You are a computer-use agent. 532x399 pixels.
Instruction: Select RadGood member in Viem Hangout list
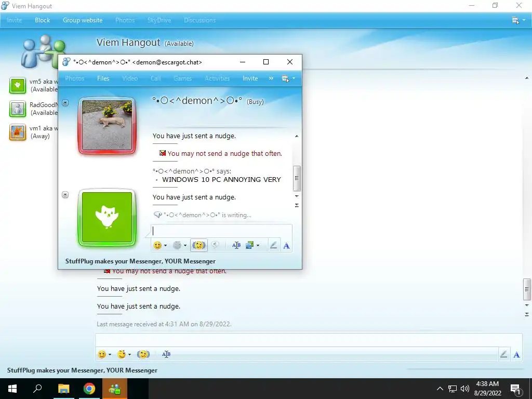pos(33,109)
